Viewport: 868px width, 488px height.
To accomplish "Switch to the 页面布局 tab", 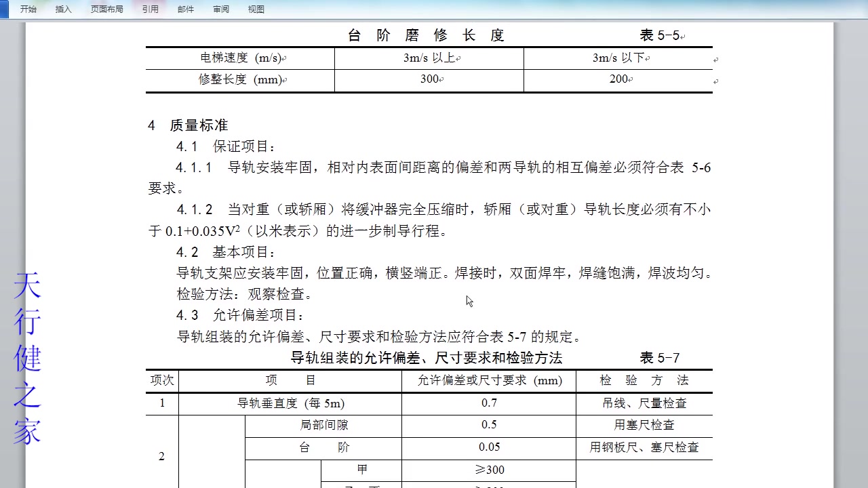I will click(106, 9).
